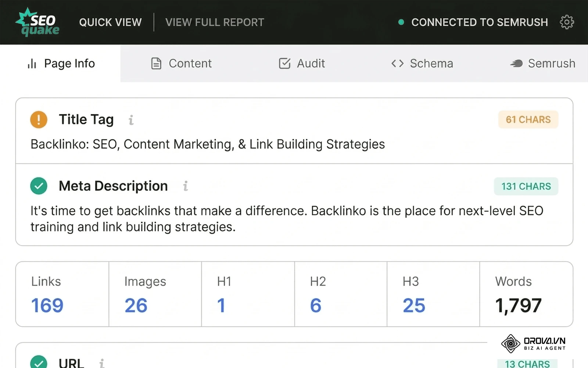
Task: Select Quick View in header
Action: (x=110, y=22)
